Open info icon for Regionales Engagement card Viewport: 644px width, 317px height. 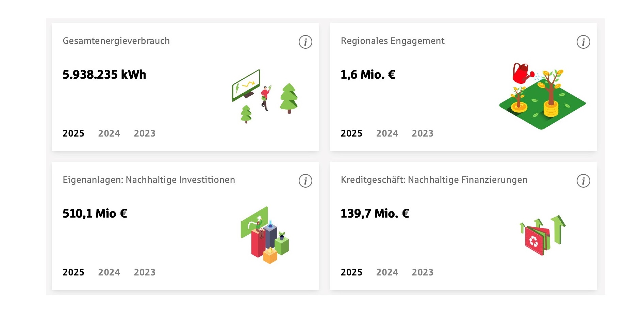point(583,42)
